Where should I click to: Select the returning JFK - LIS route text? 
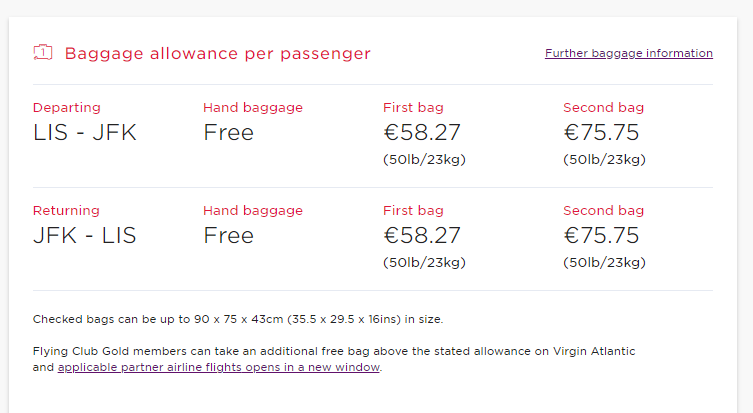tap(85, 235)
